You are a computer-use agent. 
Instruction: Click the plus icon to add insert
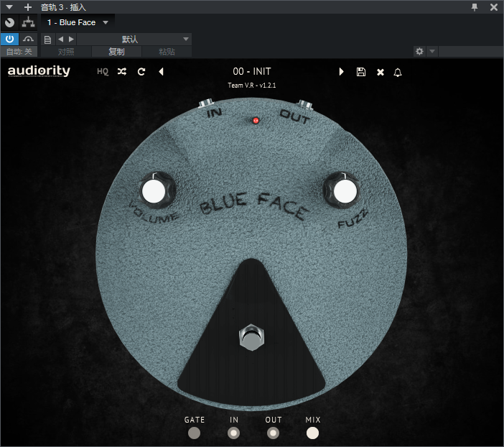click(x=28, y=7)
